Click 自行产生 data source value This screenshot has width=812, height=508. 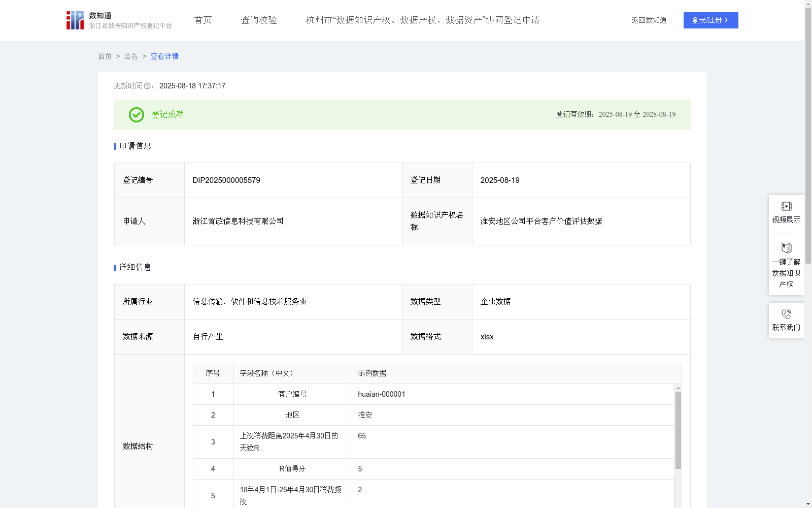coord(208,337)
